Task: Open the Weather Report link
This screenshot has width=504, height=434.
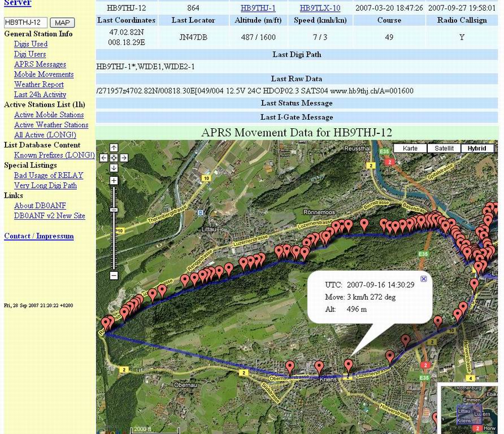Action: [39, 85]
